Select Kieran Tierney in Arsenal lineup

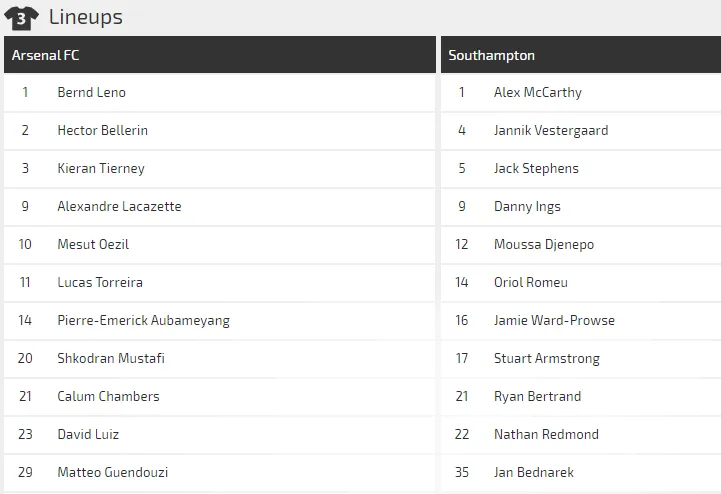(x=101, y=168)
